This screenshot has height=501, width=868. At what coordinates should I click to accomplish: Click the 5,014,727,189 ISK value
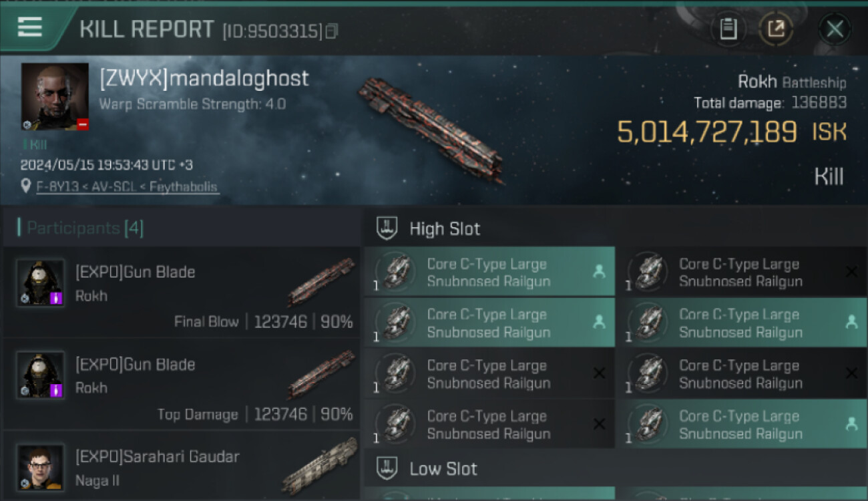706,132
